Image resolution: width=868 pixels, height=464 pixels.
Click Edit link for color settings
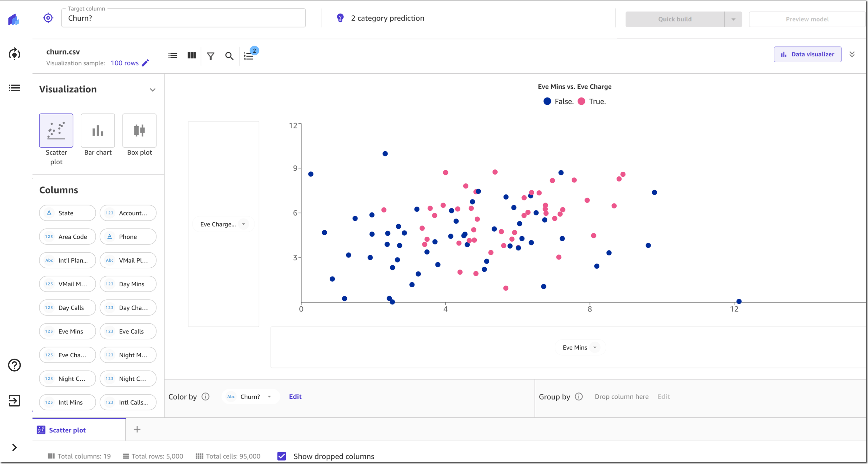tap(296, 396)
